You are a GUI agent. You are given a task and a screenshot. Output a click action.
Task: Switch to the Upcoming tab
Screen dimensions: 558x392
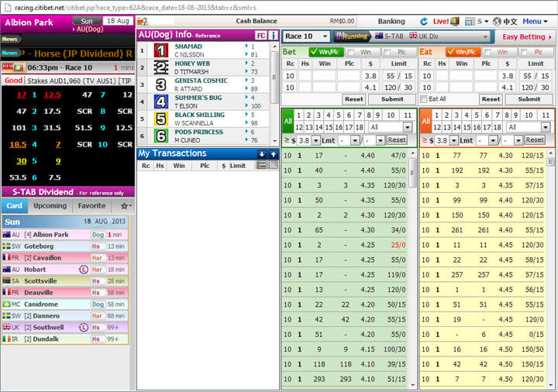pyautogui.click(x=50, y=206)
